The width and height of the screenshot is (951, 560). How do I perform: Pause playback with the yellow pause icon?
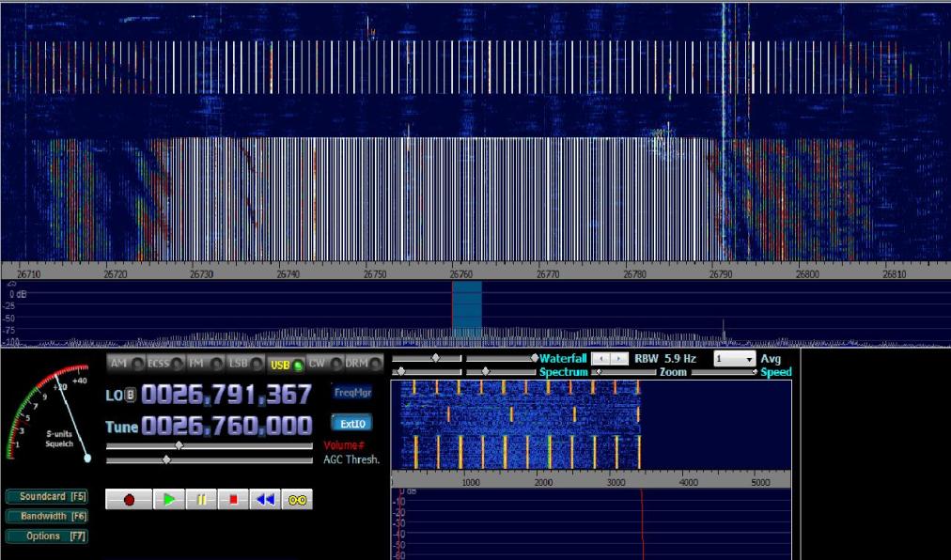201,500
